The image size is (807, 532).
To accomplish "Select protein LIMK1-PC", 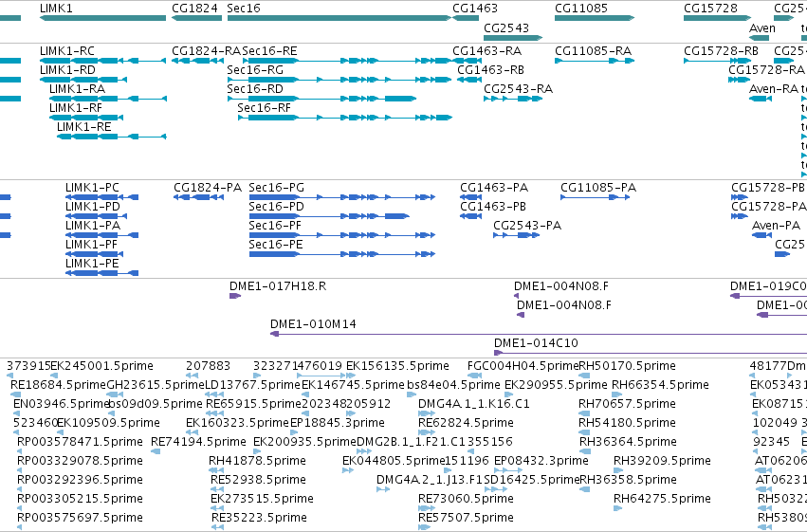I will (x=92, y=188).
